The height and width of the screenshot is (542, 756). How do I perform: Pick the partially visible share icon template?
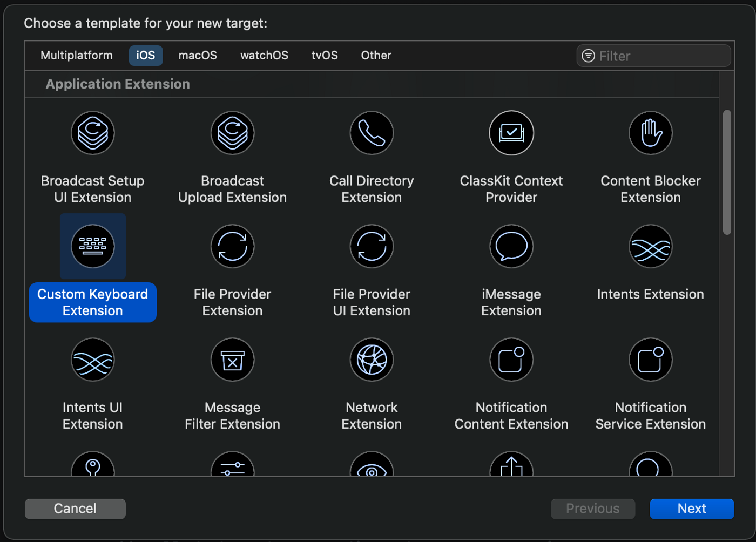click(511, 464)
